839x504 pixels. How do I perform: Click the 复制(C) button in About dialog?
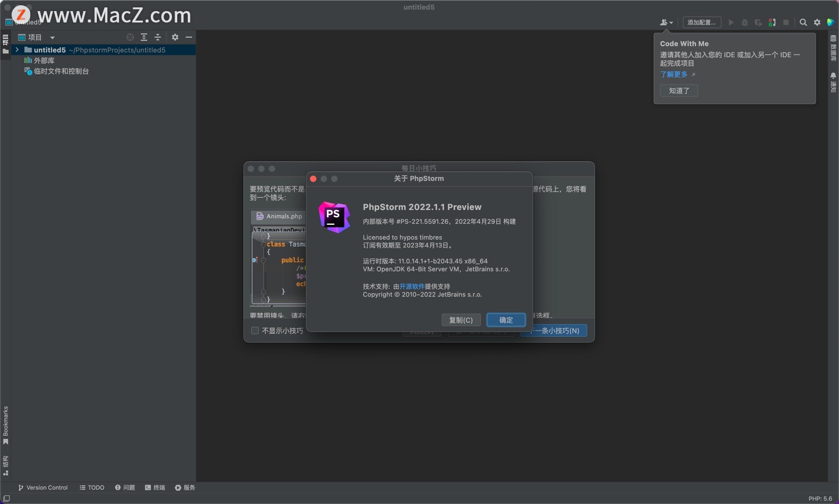[x=461, y=320]
